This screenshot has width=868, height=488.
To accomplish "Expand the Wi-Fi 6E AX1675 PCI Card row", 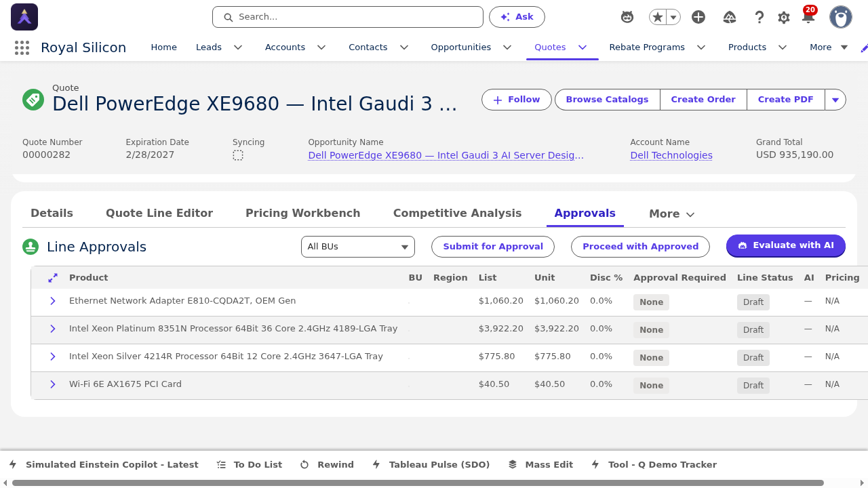I will tap(53, 384).
